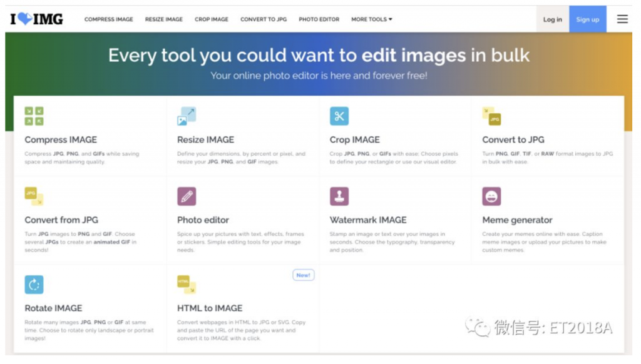Click the Convert to JPG icon
This screenshot has width=641, height=364.
(x=491, y=116)
